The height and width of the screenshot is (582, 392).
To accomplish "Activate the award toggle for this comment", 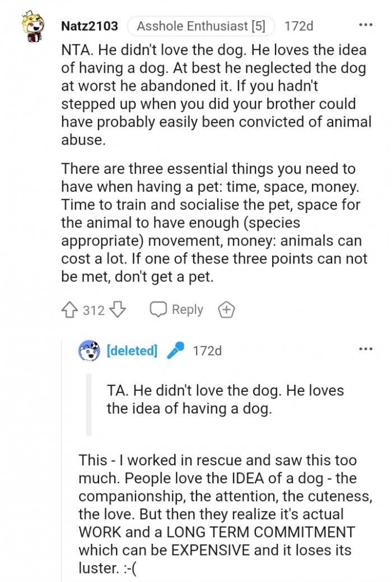I will (x=226, y=309).
